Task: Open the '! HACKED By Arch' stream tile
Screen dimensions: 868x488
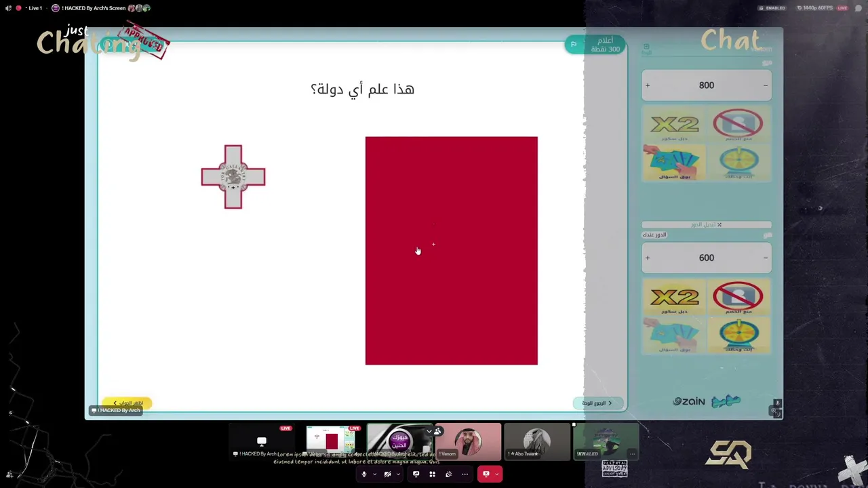Action: (261, 442)
